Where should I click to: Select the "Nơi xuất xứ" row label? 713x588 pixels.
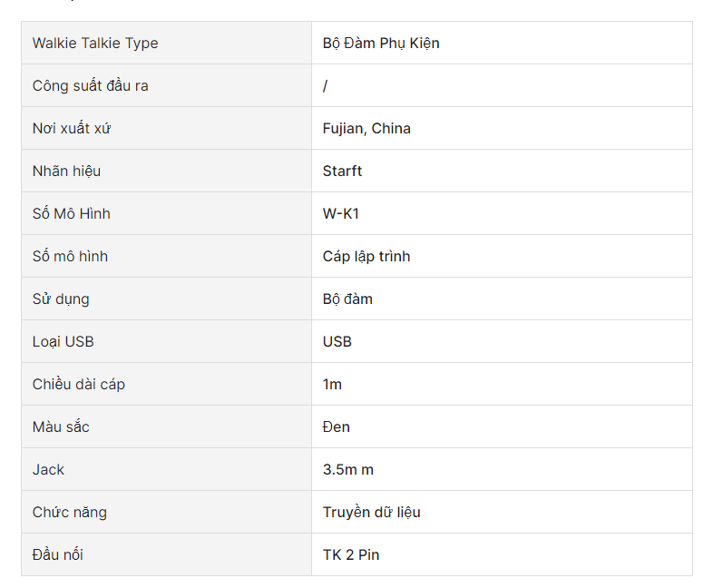tap(72, 129)
